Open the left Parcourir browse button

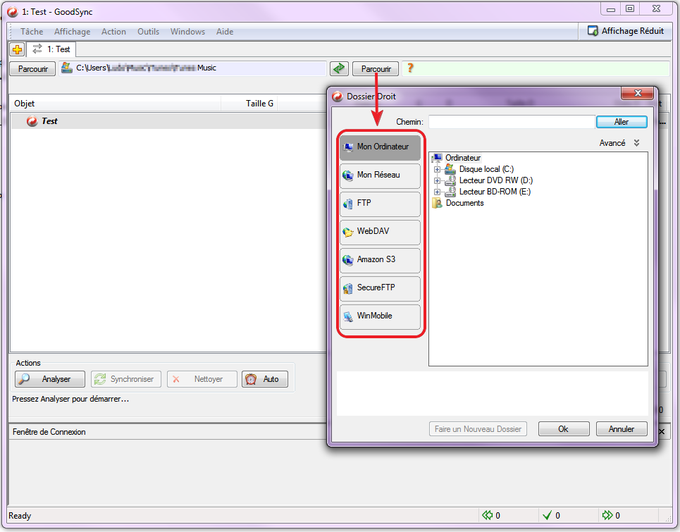tap(33, 69)
